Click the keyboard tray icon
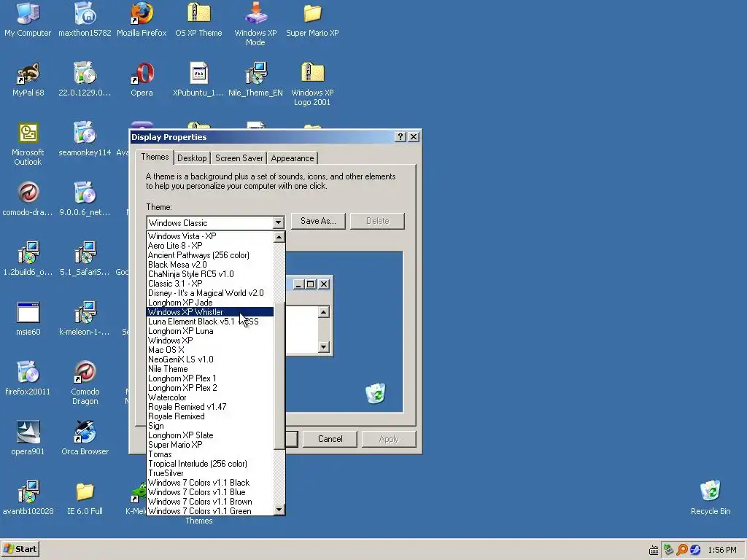This screenshot has width=747, height=560. tap(654, 550)
